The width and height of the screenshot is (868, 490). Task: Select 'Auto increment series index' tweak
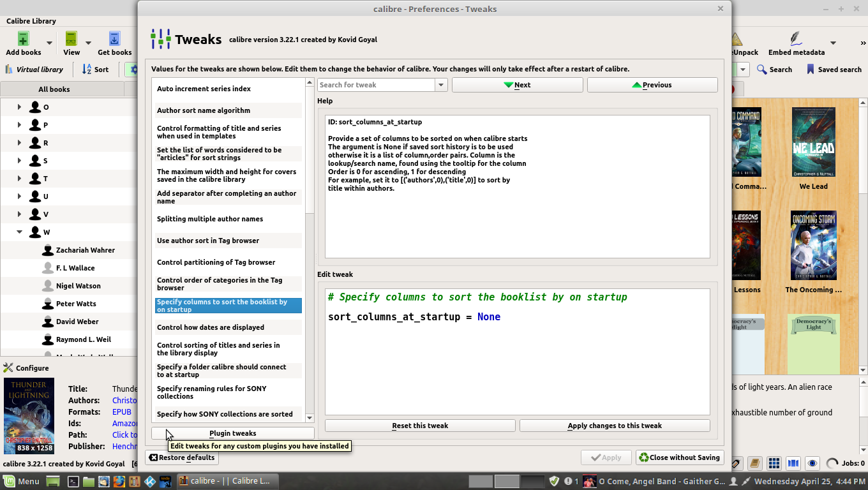[x=228, y=89]
